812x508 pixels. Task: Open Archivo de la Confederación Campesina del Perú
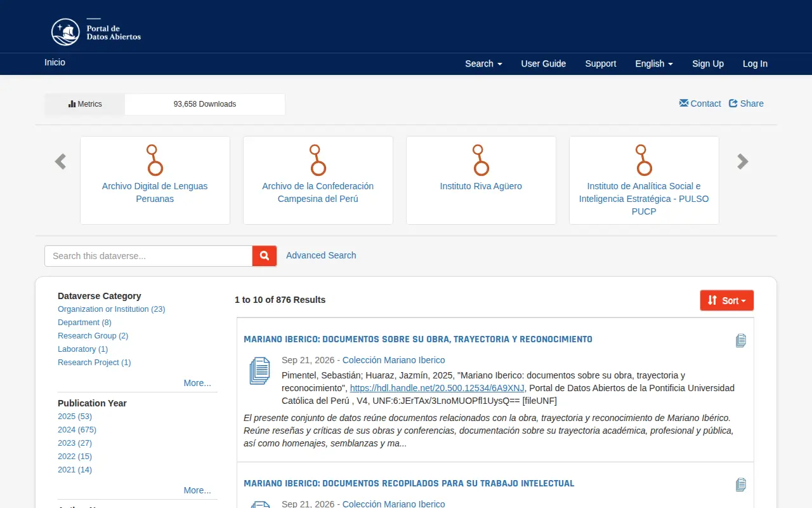318,192
